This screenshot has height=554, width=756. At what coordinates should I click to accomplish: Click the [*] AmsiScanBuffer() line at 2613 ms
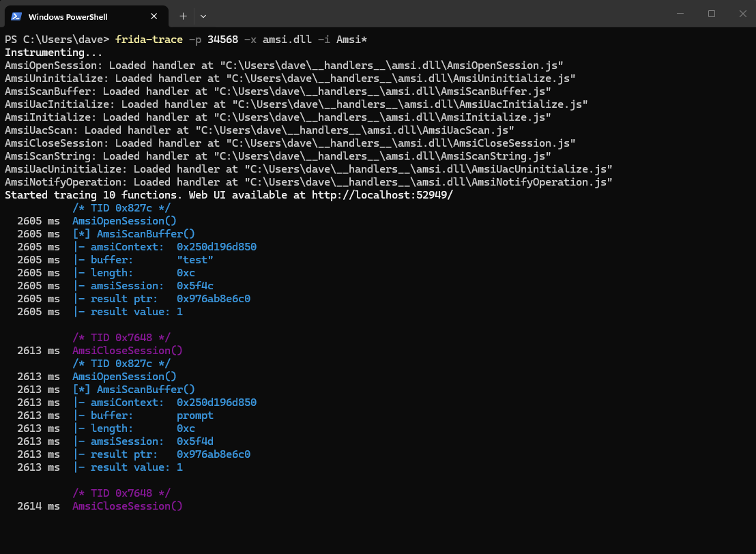coord(134,390)
